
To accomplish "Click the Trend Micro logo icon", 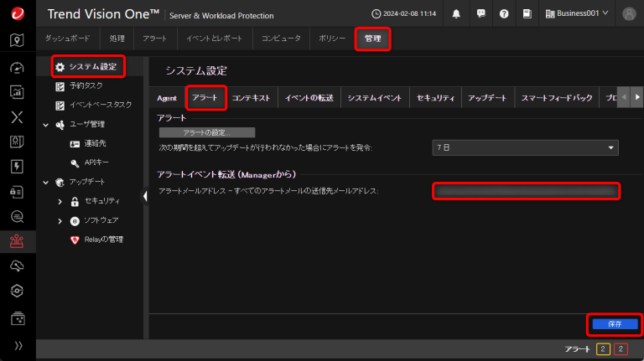I will click(18, 13).
